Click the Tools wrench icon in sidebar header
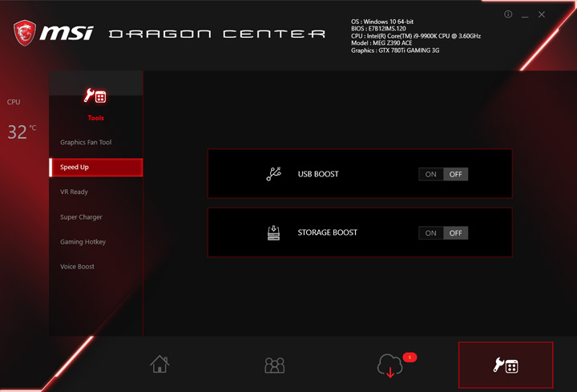 95,96
